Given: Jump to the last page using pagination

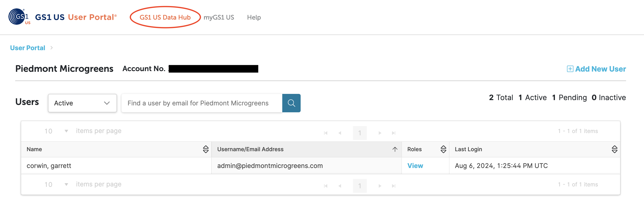Looking at the screenshot, I should [x=394, y=133].
